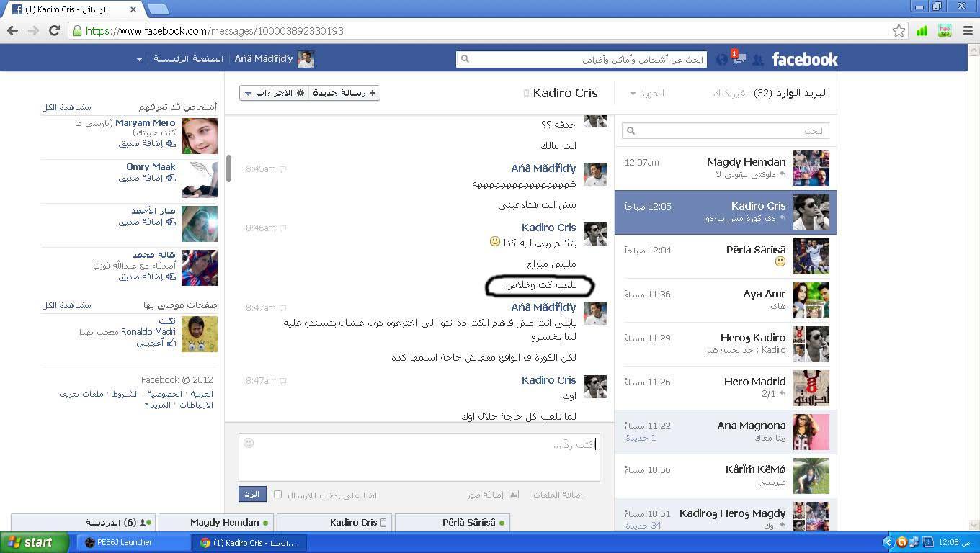Image resolution: width=980 pixels, height=553 pixels.
Task: Open Hero Madrid conversation in inbox list
Action: pyautogui.click(x=726, y=388)
